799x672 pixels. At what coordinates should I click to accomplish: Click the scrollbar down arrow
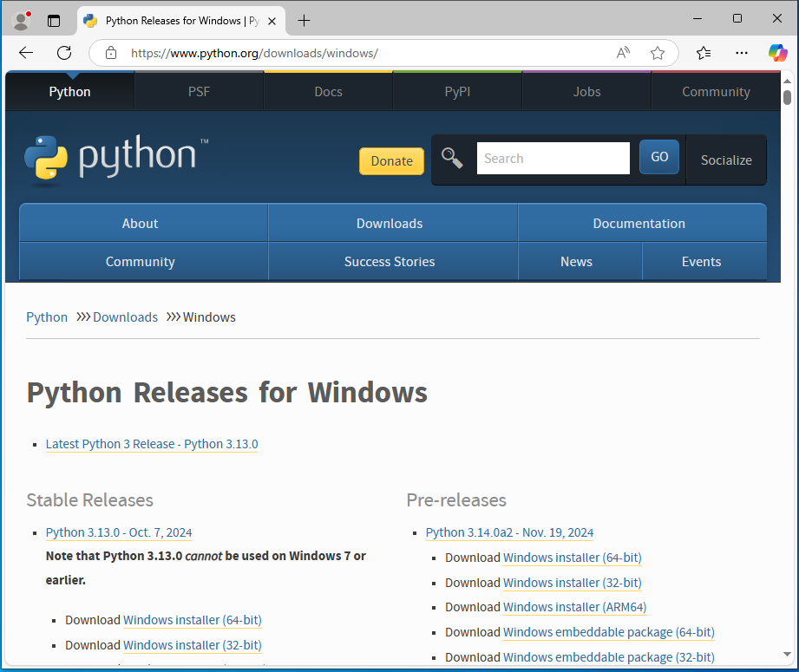787,654
